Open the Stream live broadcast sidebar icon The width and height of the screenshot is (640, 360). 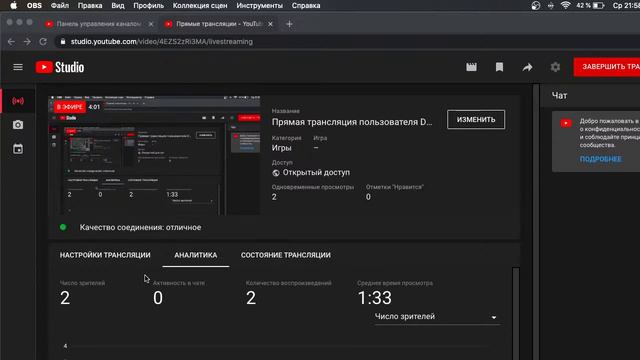18,101
